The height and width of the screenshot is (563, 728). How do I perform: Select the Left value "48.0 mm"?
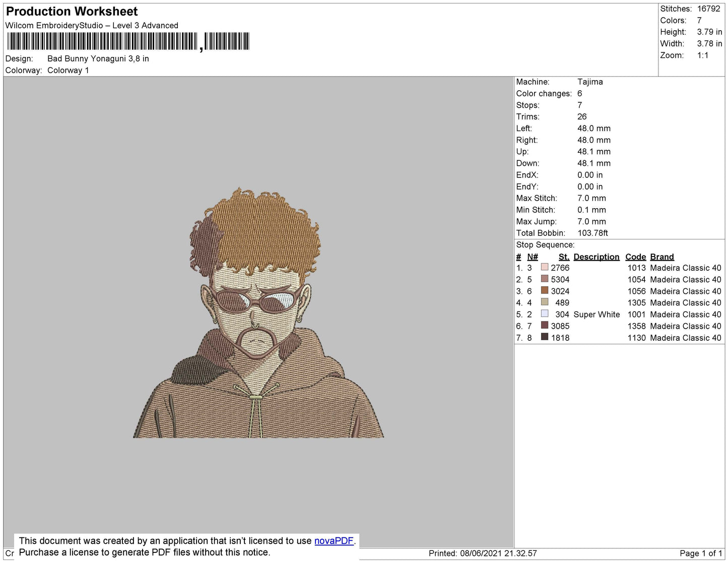click(x=594, y=128)
